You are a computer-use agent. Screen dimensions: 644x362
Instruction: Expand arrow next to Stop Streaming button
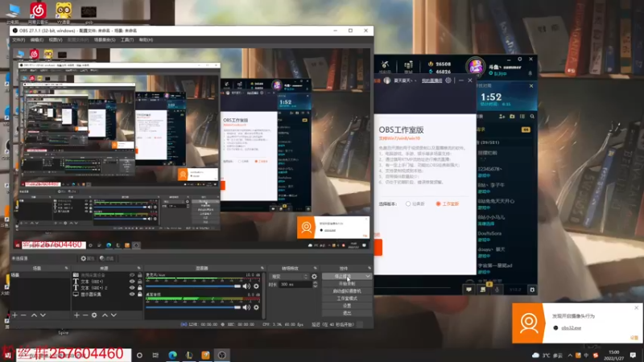(368, 276)
